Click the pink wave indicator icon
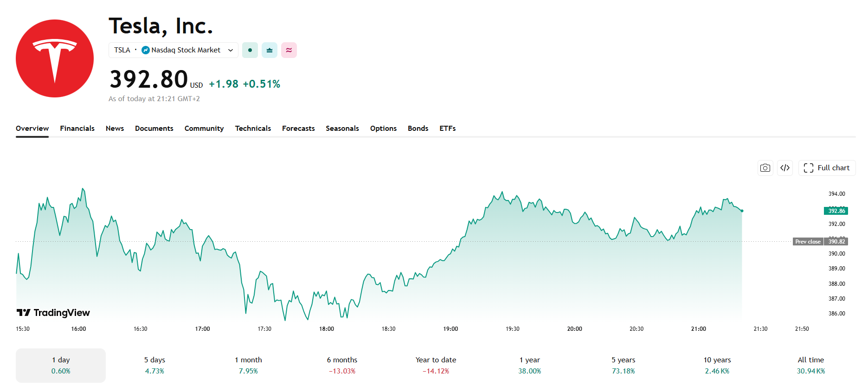This screenshot has width=868, height=386. tap(289, 50)
